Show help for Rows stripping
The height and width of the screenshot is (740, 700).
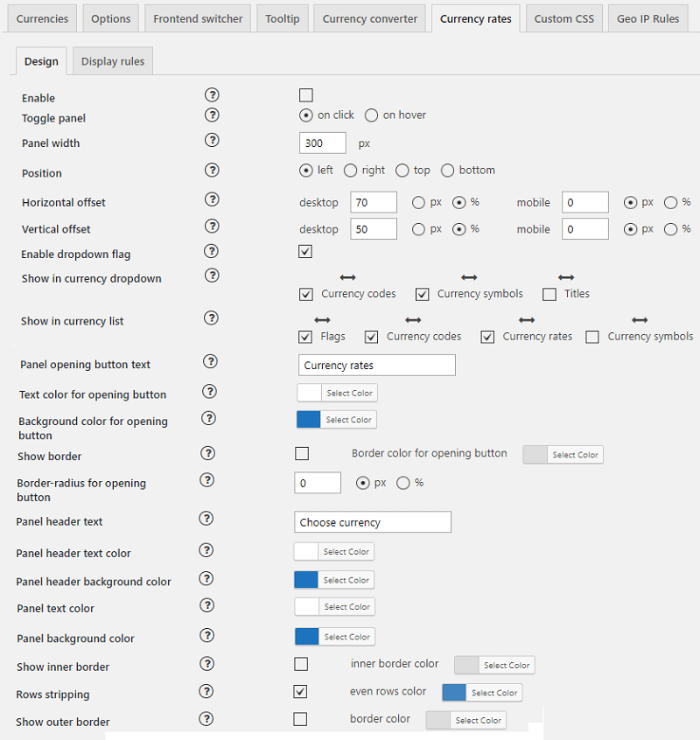(206, 691)
